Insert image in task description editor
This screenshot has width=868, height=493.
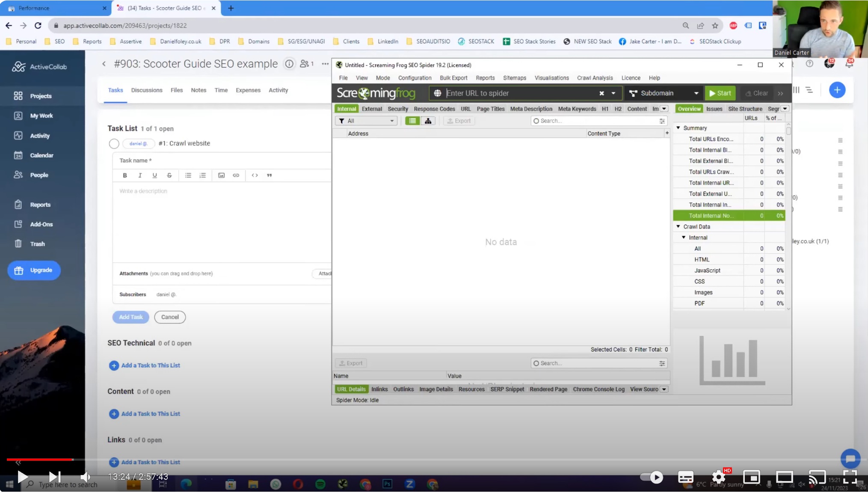(221, 175)
